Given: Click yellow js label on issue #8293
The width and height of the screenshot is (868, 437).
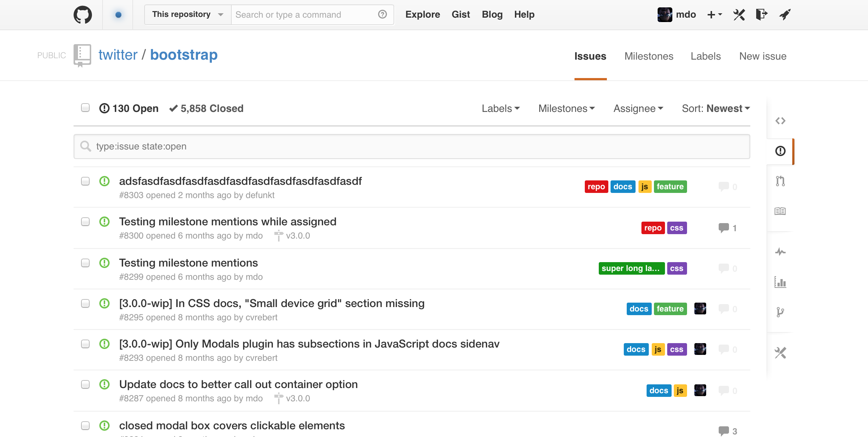Looking at the screenshot, I should 658,349.
